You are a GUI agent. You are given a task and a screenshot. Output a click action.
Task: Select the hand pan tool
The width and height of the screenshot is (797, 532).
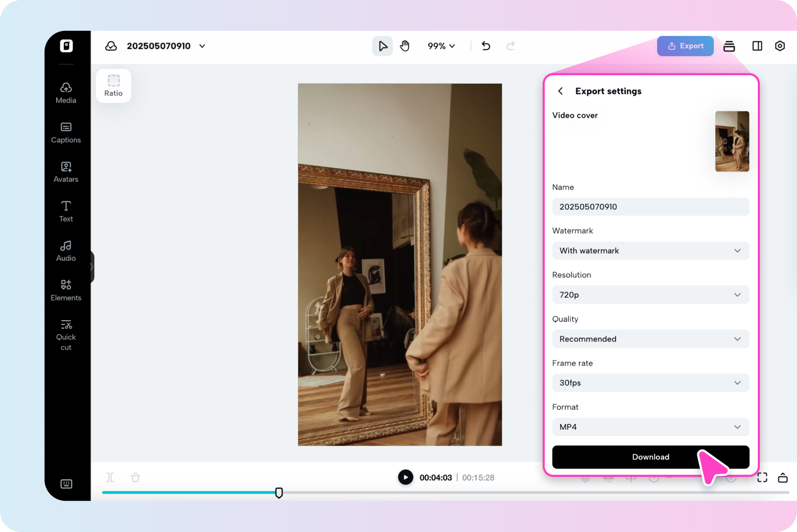[404, 46]
